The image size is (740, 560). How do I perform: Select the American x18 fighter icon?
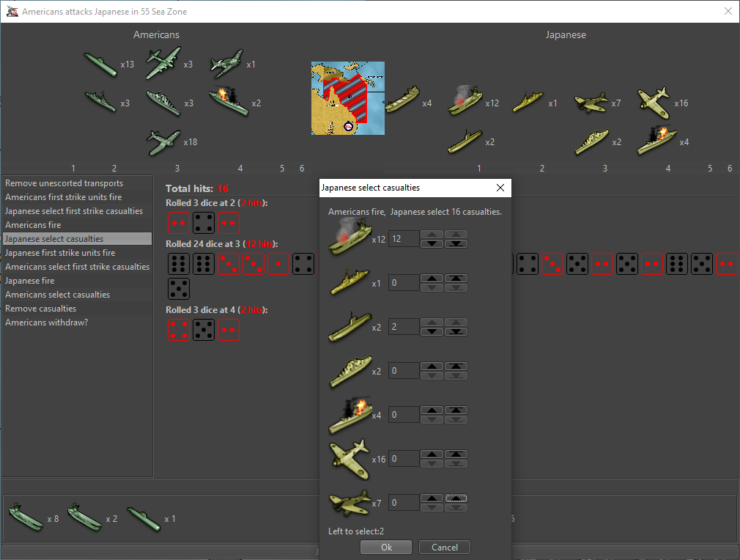pos(163,141)
